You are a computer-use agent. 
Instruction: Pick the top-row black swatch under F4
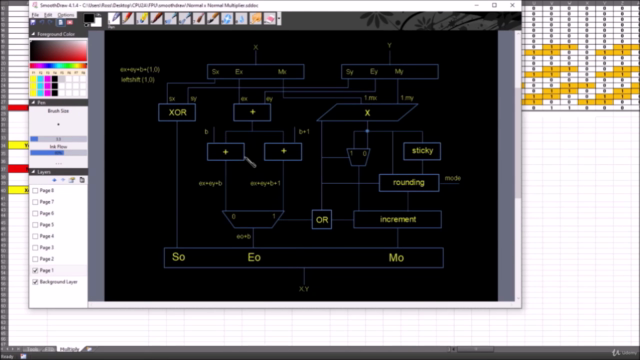55,79
